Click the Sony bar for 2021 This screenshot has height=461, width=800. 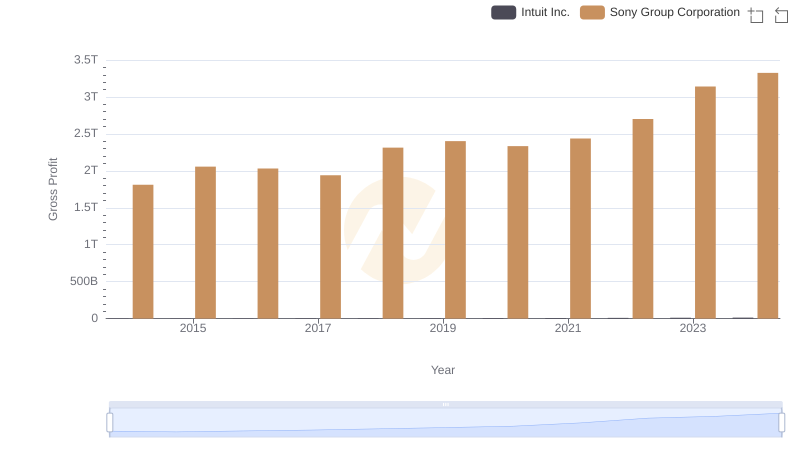[581, 228]
